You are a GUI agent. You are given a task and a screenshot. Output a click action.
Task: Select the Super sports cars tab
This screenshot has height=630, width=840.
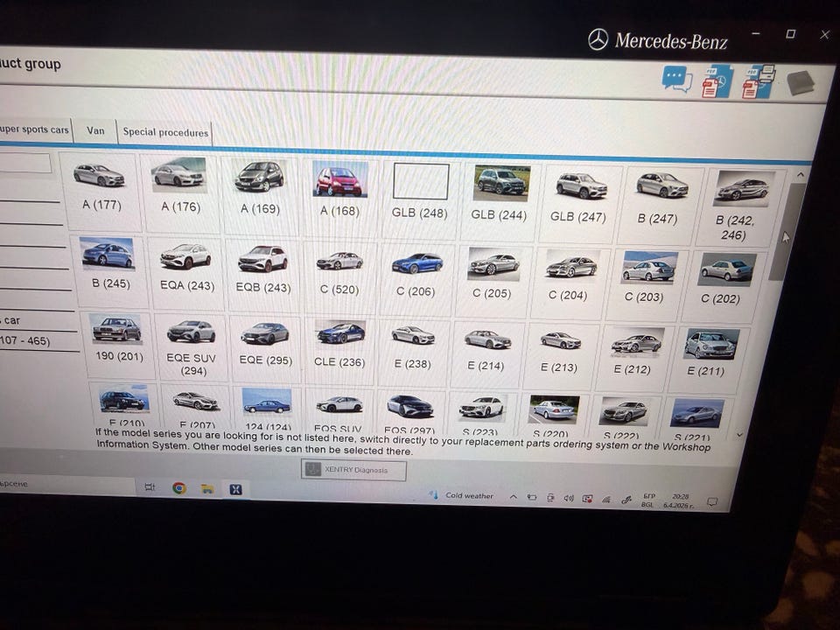[35, 129]
